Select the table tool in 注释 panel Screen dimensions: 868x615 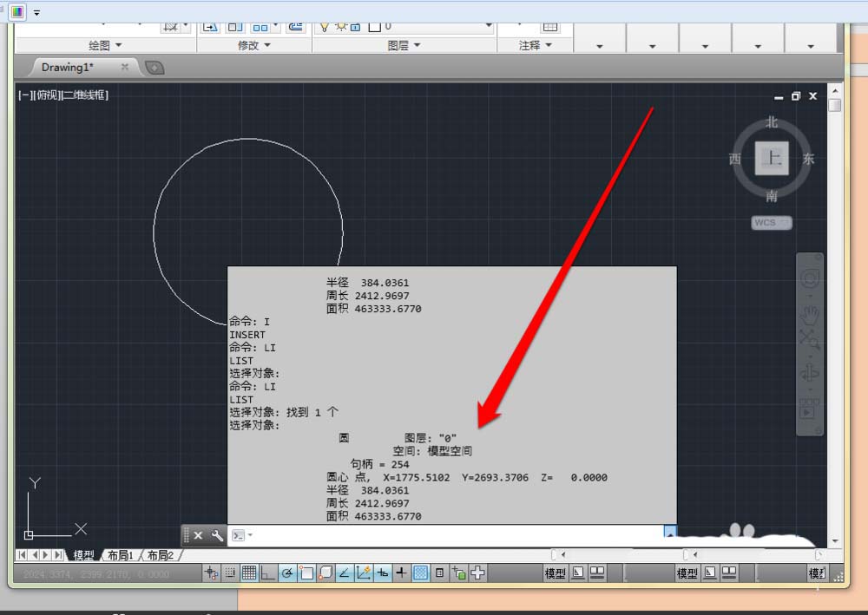(x=549, y=27)
